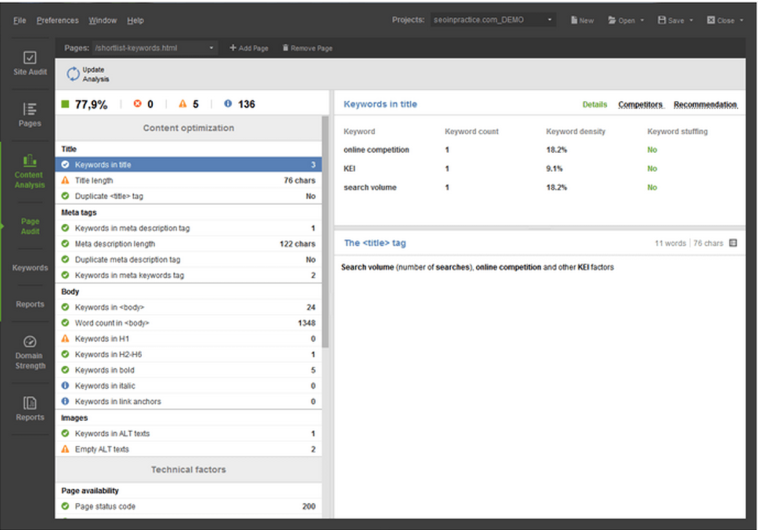Click the red errors count icon

tap(138, 103)
